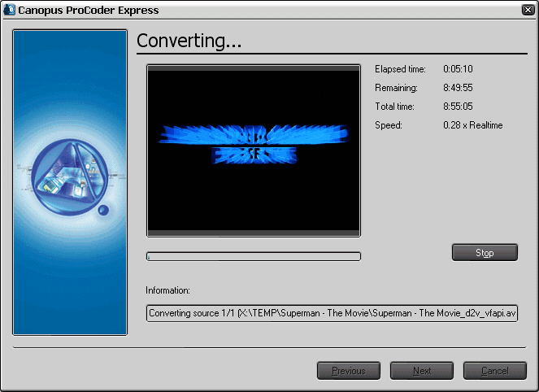
Task: Advance using the Next button
Action: pyautogui.click(x=422, y=371)
